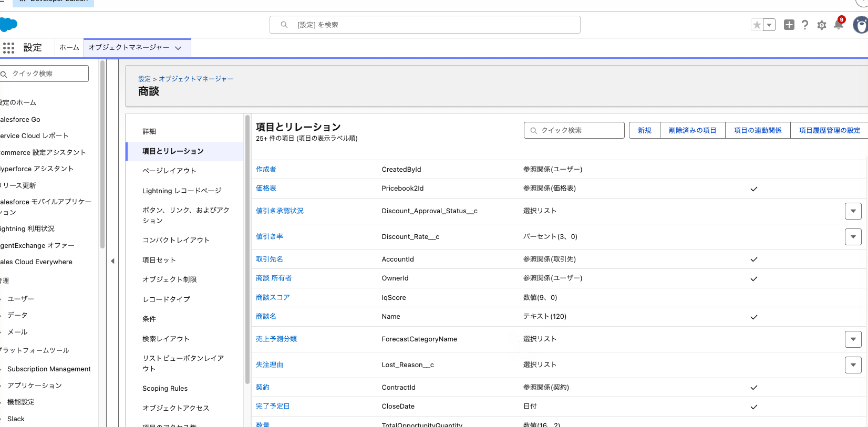The image size is (868, 427).
Task: Collapse the sidebar with left arrow
Action: tap(112, 261)
